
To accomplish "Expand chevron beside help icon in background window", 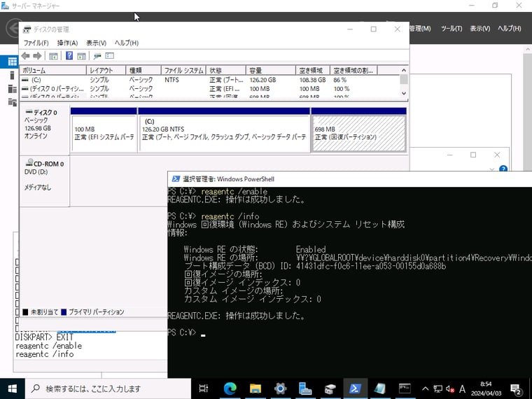I will tap(491, 169).
